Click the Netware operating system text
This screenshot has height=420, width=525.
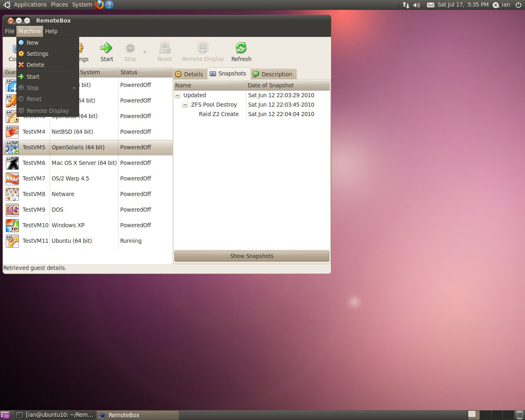click(x=63, y=194)
